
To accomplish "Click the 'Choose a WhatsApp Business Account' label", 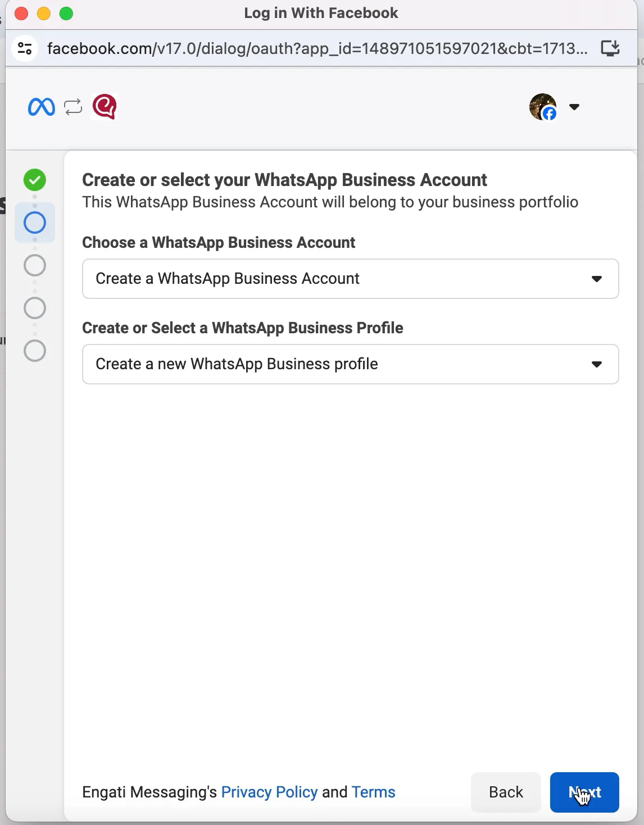I will 219,243.
